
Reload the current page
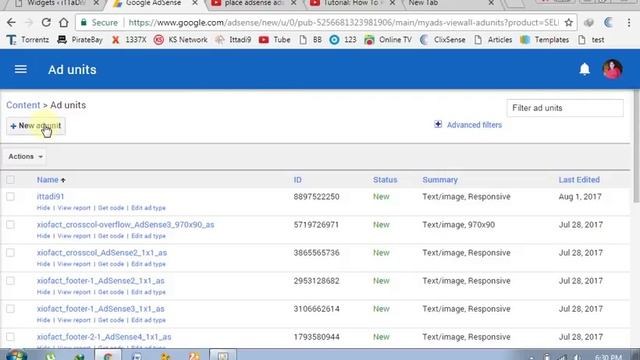[x=46, y=22]
